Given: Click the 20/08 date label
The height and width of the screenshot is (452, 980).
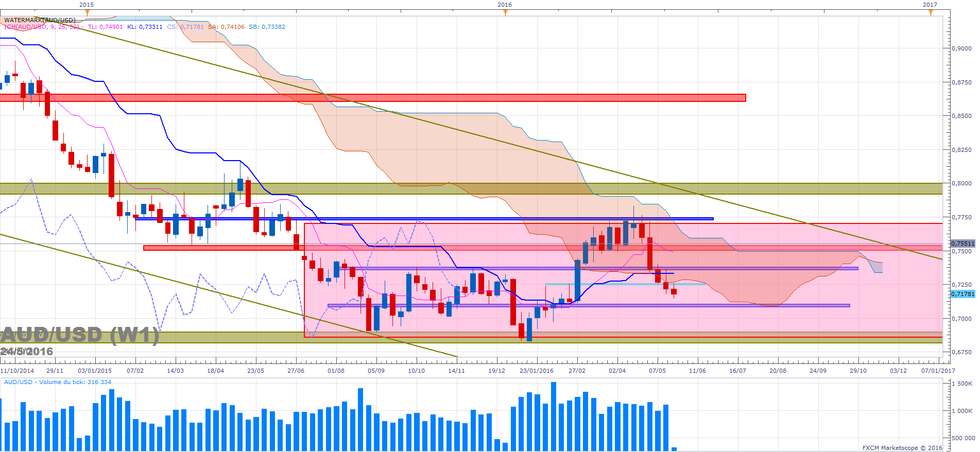Looking at the screenshot, I should tap(778, 371).
